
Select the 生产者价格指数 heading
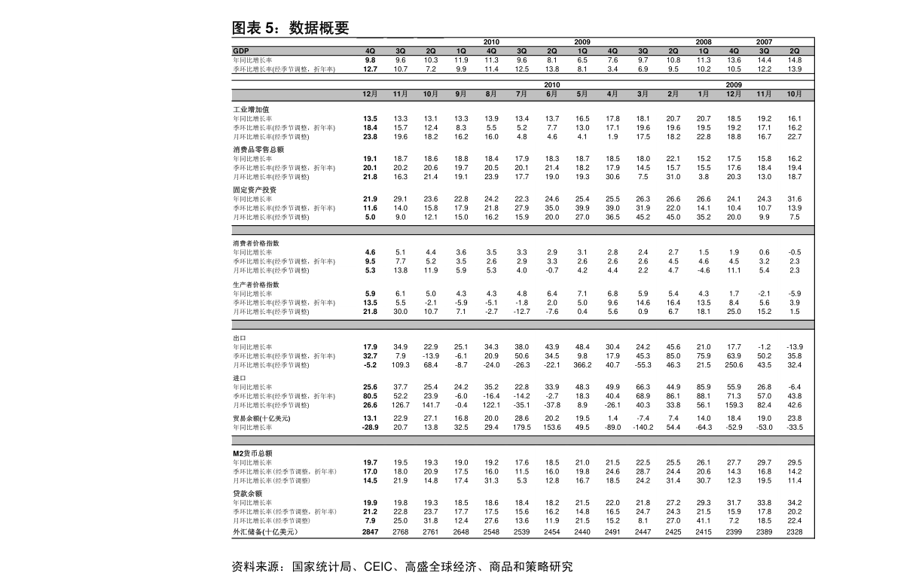[256, 285]
